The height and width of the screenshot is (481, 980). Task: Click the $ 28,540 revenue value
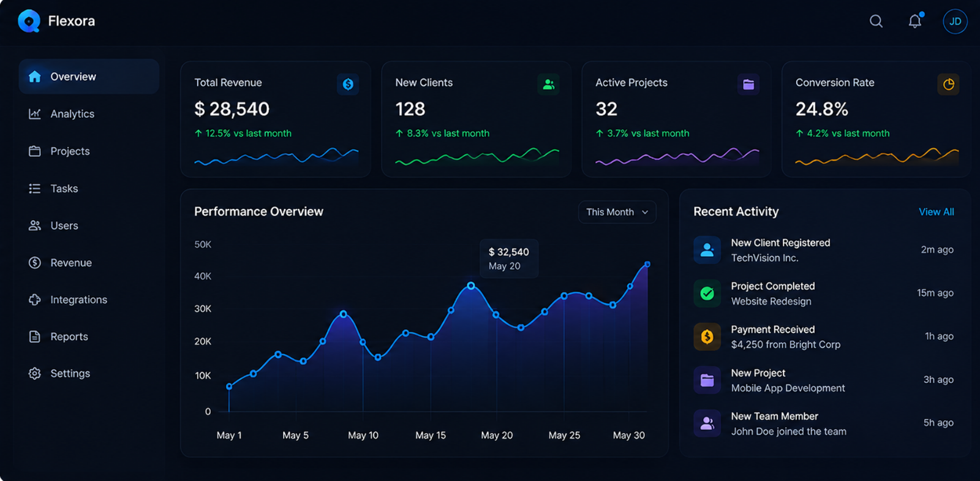pyautogui.click(x=232, y=109)
